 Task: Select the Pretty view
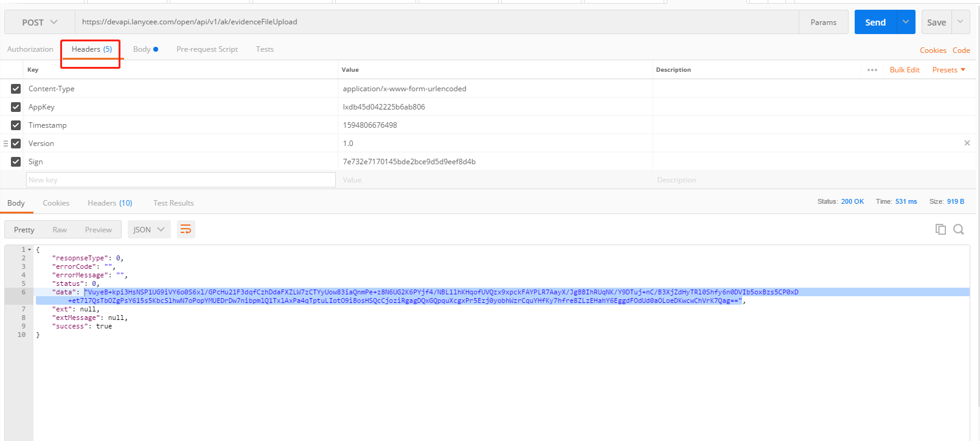[24, 230]
